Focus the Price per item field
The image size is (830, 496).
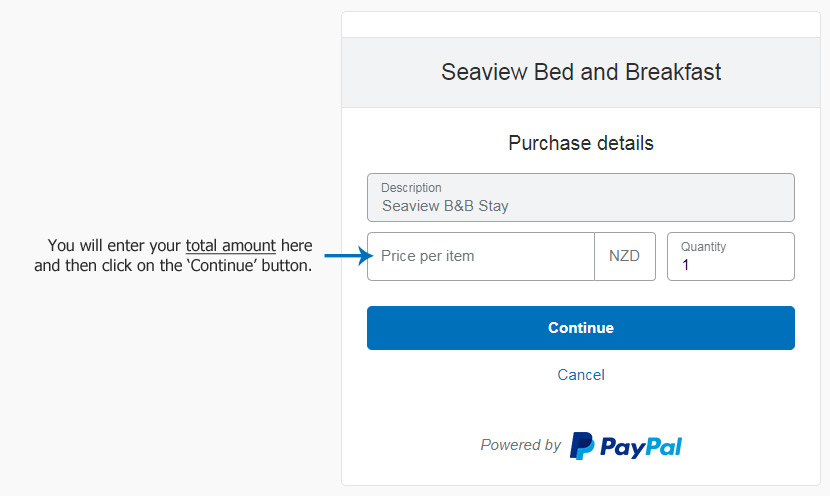coord(481,256)
